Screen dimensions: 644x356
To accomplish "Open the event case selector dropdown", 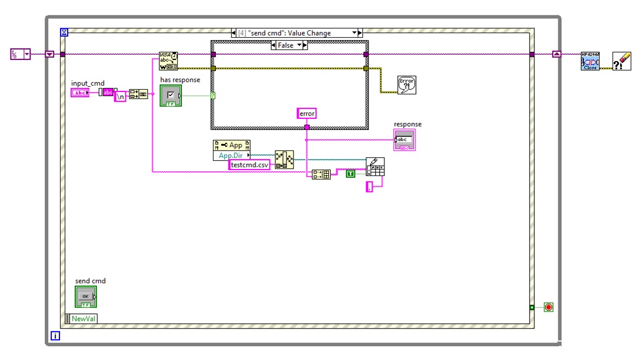I will [x=353, y=33].
